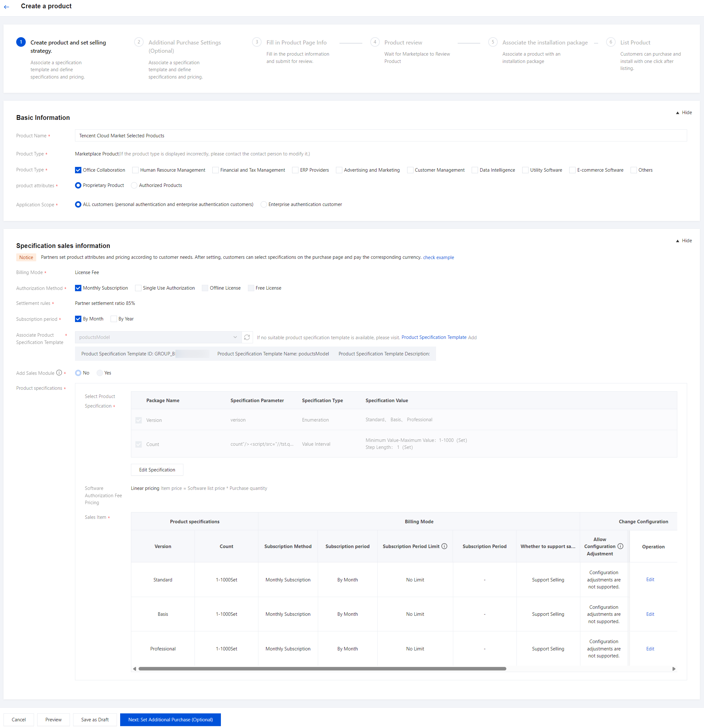Image resolution: width=704 pixels, height=728 pixels.
Task: Open the check example link
Action: click(x=438, y=258)
